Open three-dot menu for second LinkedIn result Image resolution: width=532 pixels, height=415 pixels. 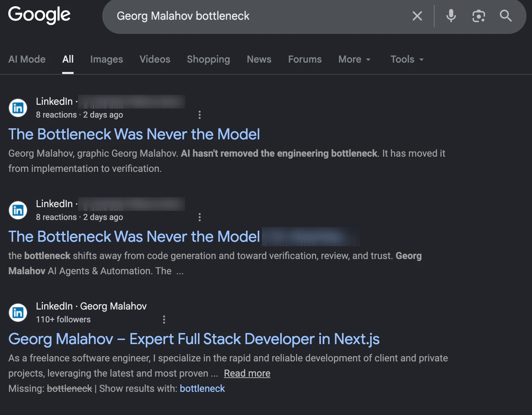click(199, 217)
